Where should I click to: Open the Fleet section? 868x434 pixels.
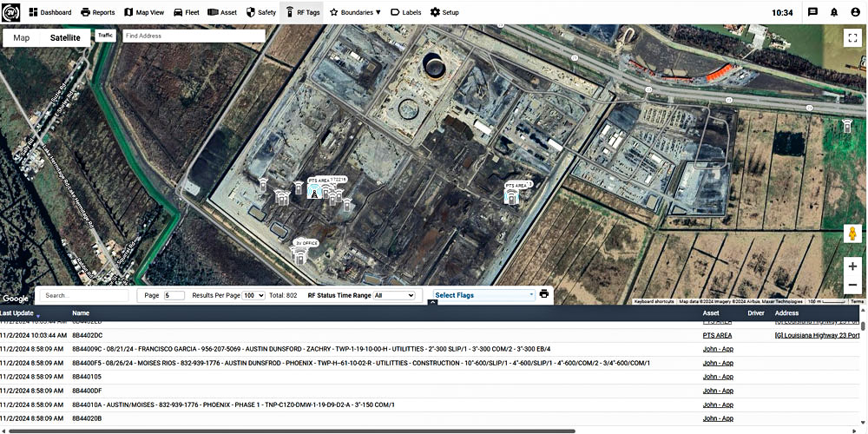pyautogui.click(x=187, y=12)
